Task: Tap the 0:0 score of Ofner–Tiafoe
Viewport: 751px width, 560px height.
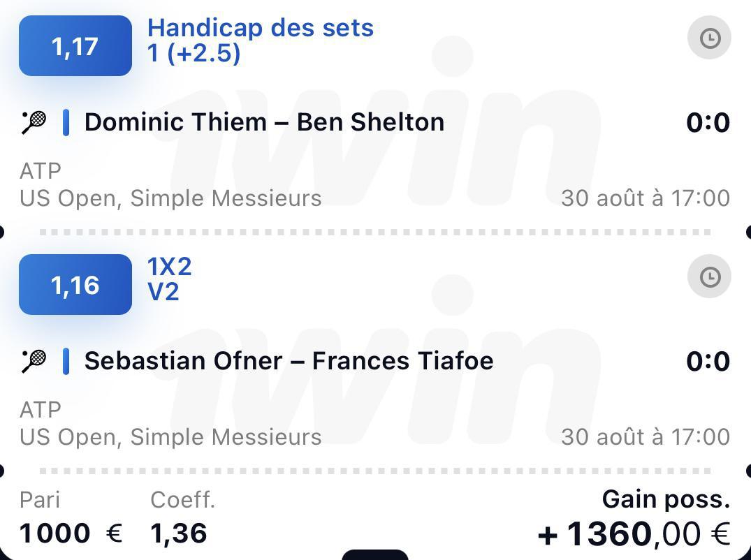Action: [x=708, y=362]
